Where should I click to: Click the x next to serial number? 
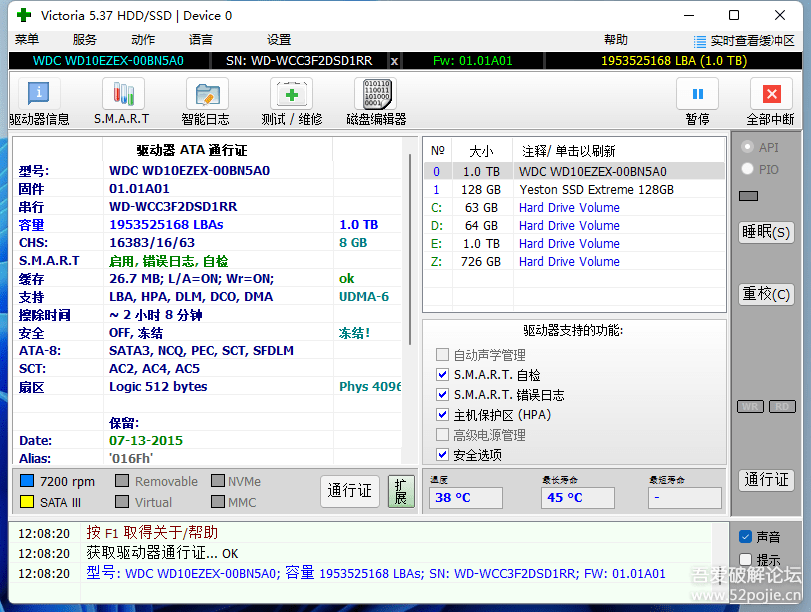pos(394,61)
